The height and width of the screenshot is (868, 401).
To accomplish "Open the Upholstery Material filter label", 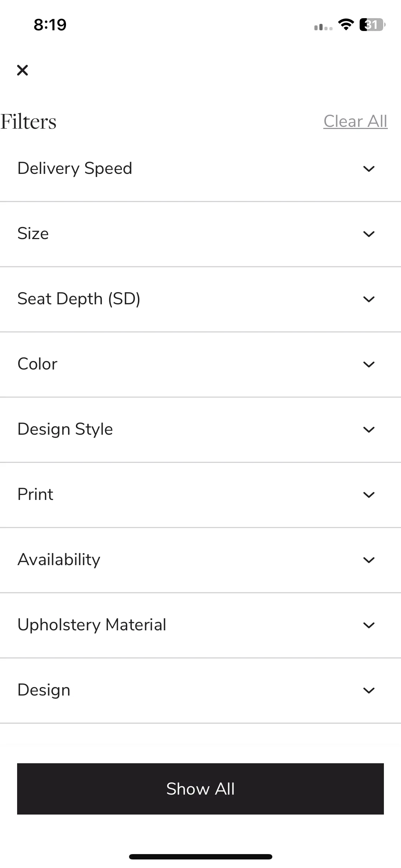I will (x=92, y=625).
